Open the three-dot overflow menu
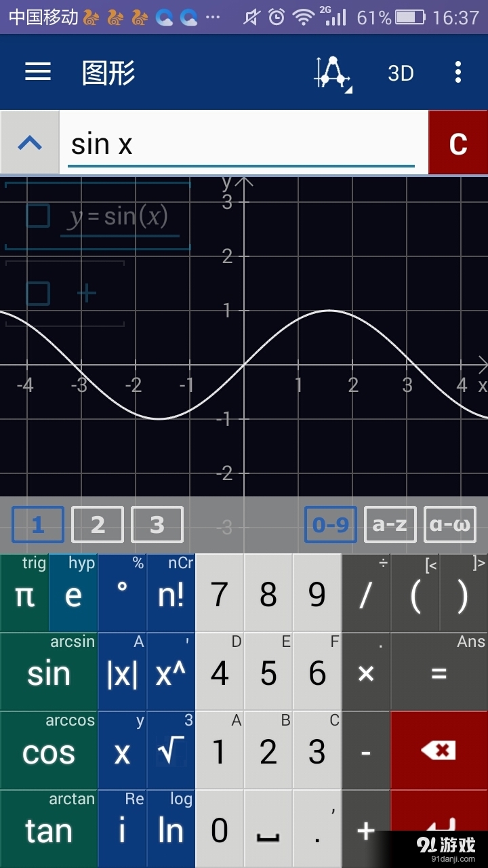Image resolution: width=488 pixels, height=868 pixels. click(458, 72)
